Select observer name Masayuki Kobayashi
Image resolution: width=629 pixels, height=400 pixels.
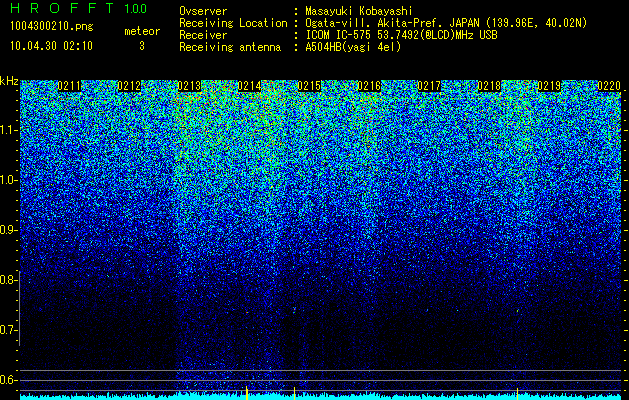point(359,11)
